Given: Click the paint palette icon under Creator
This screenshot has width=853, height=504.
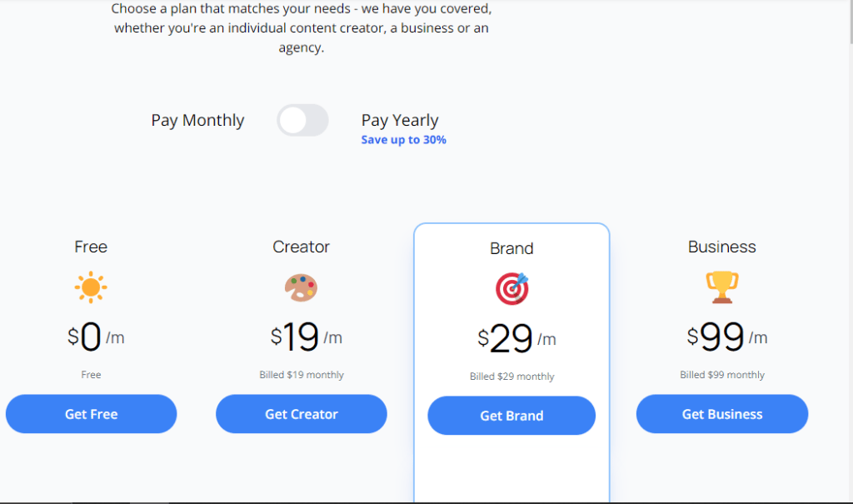Looking at the screenshot, I should [x=301, y=287].
